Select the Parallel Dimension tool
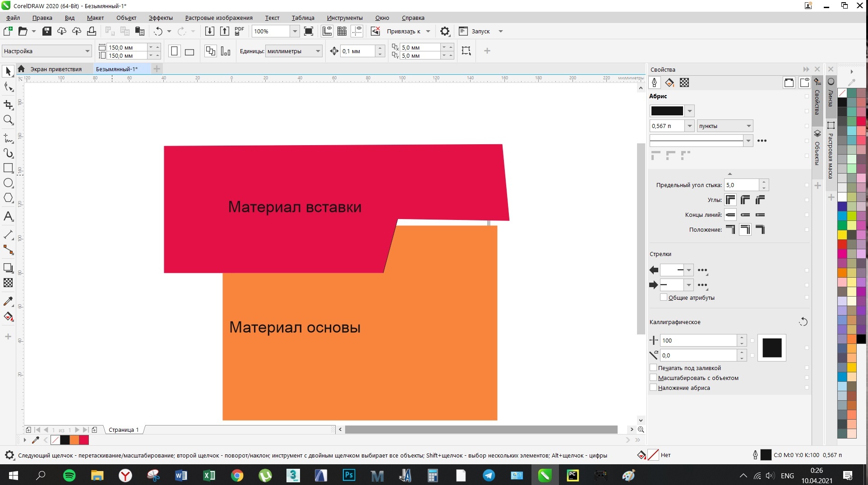The image size is (868, 485). [8, 235]
